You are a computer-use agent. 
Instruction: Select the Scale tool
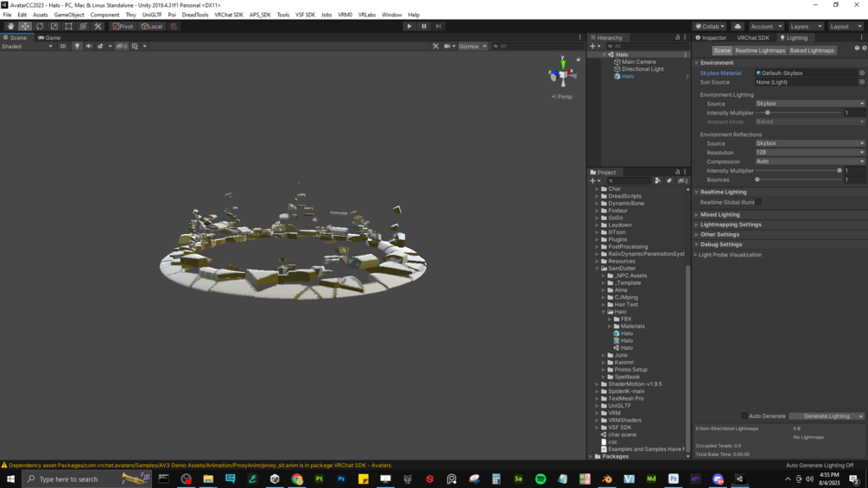54,26
